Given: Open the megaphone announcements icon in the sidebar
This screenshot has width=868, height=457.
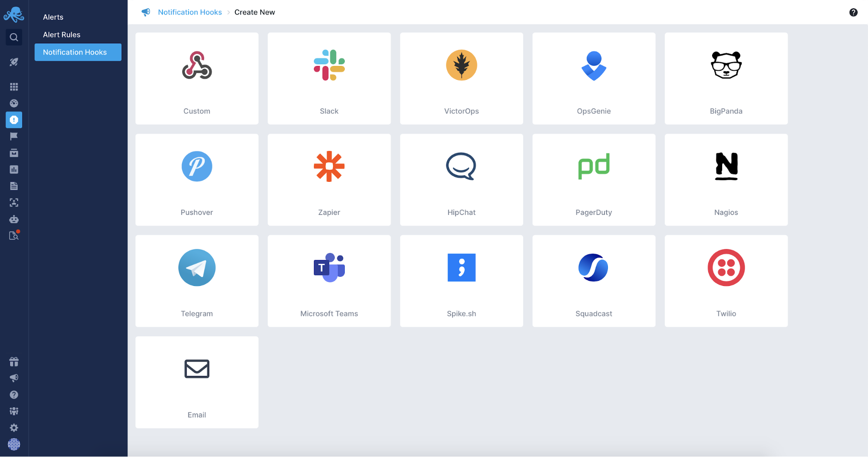Looking at the screenshot, I should (14, 378).
